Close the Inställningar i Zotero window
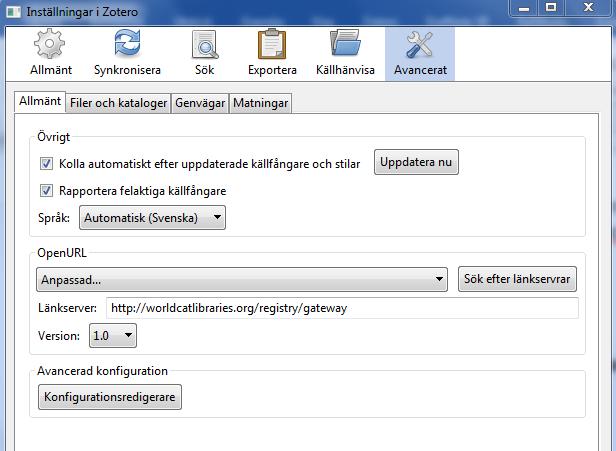Image resolution: width=616 pixels, height=451 pixels. click(x=588, y=8)
